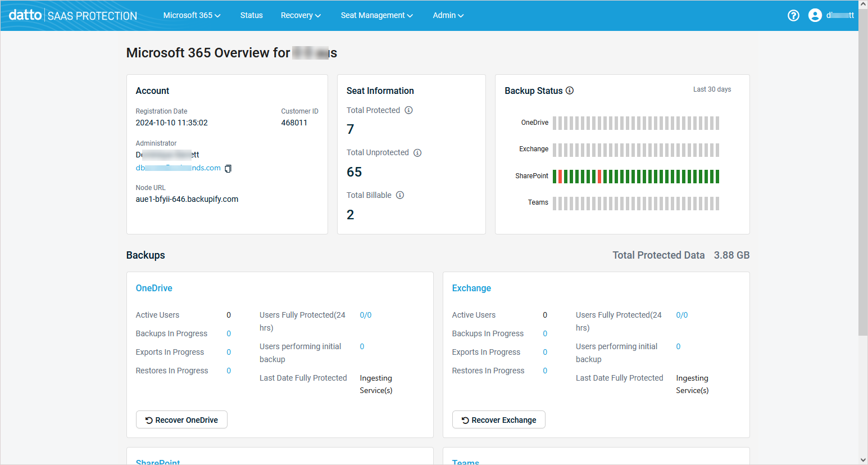The height and width of the screenshot is (465, 868).
Task: Click the Last 30 days label
Action: pyautogui.click(x=712, y=89)
